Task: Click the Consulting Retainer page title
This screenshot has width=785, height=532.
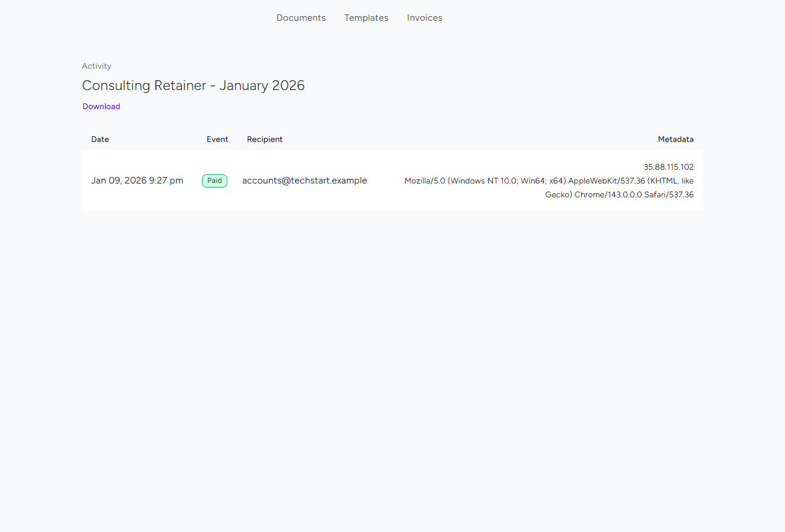Action: coord(193,85)
